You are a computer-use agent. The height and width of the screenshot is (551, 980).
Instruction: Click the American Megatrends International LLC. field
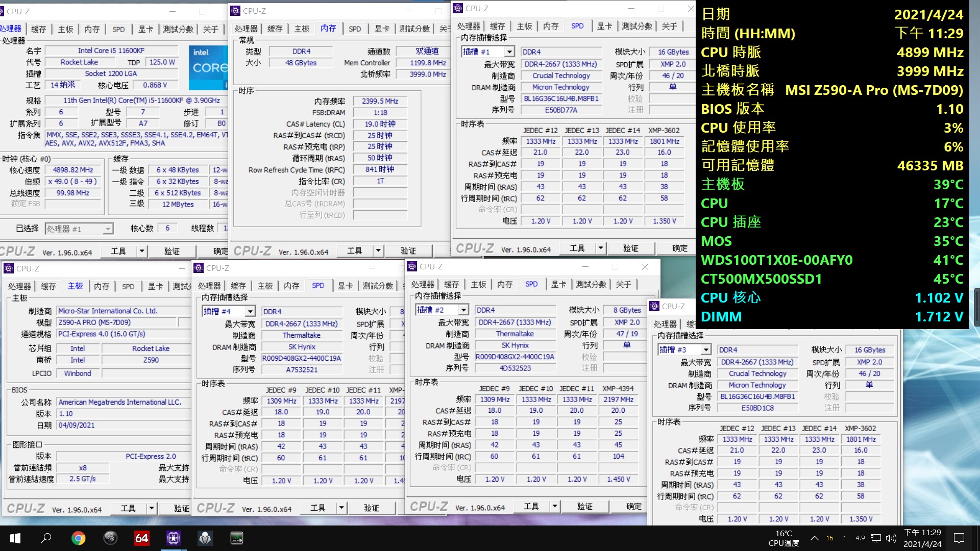[123, 402]
